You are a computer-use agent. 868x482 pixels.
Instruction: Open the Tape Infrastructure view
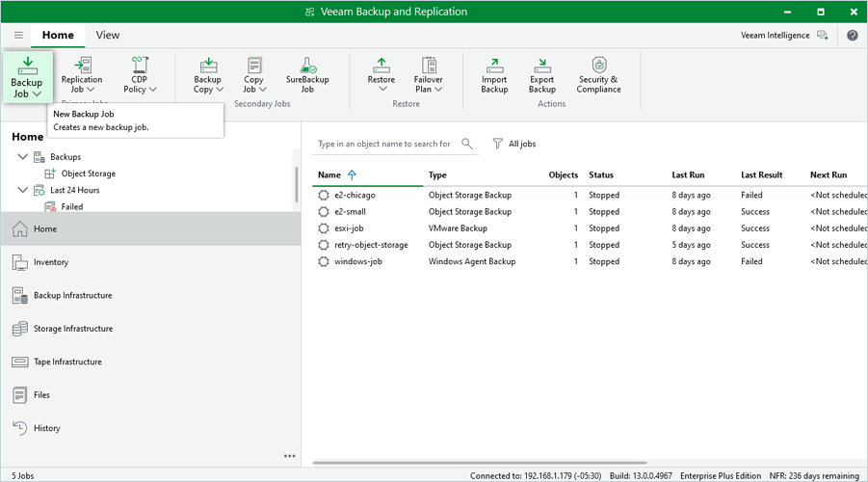click(x=150, y=361)
